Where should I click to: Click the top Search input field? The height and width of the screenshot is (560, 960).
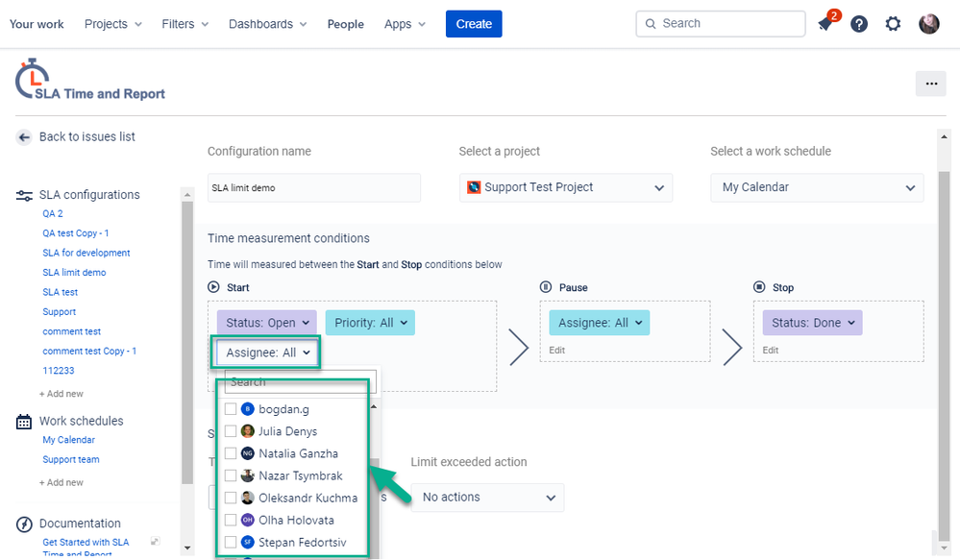721,24
